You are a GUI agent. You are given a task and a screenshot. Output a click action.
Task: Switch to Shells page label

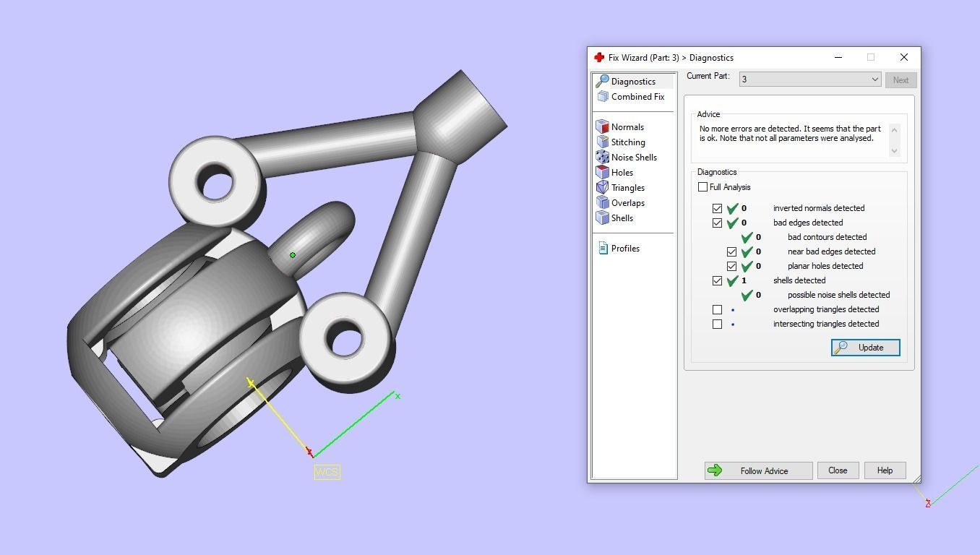click(x=622, y=218)
